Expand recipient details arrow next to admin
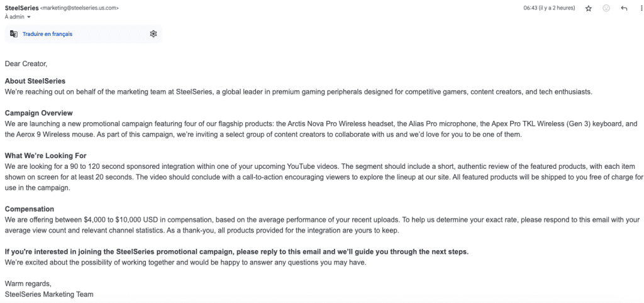 coord(29,17)
